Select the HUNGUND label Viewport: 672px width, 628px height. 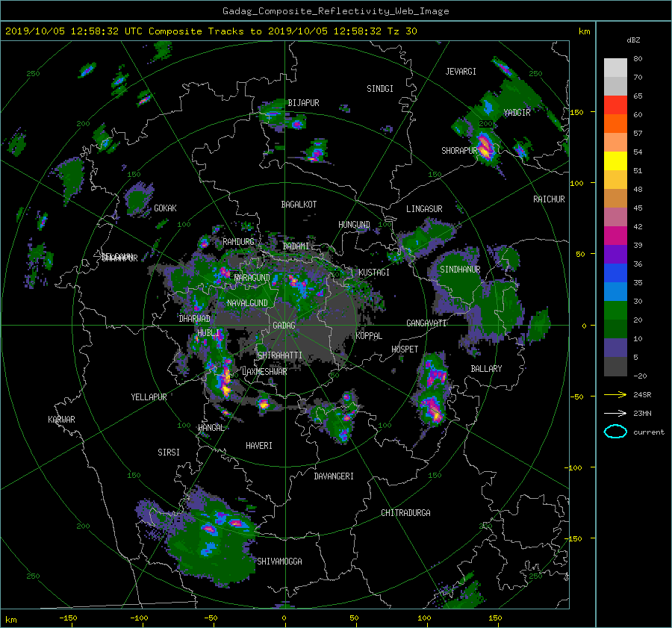point(354,225)
